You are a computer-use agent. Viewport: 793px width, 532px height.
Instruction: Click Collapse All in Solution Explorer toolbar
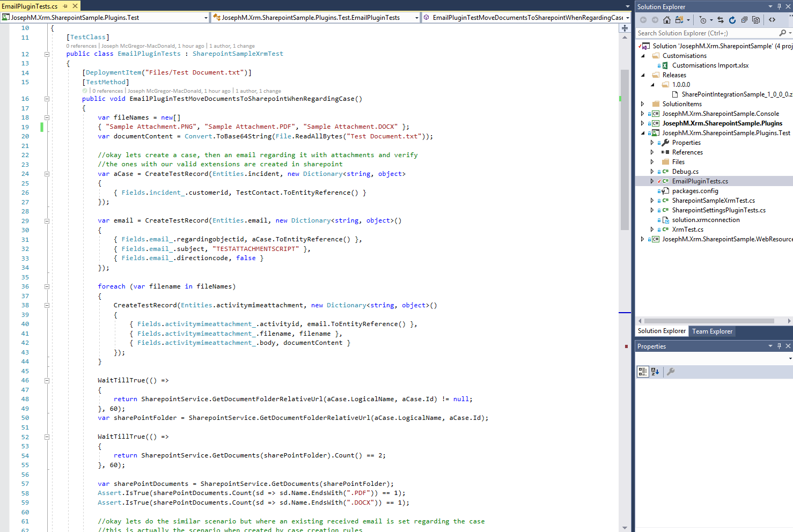coord(744,20)
